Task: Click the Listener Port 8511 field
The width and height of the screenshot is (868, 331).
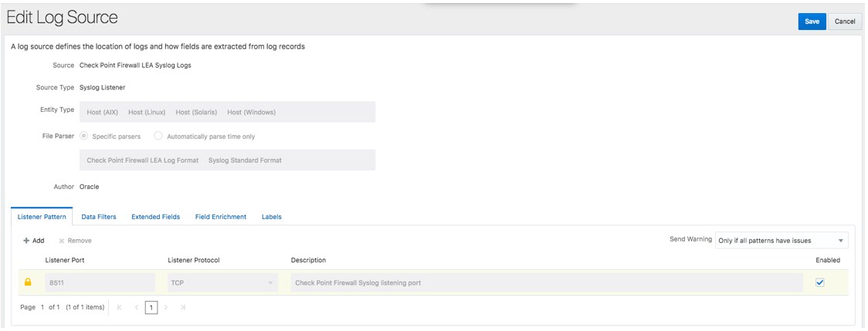Action: 100,283
